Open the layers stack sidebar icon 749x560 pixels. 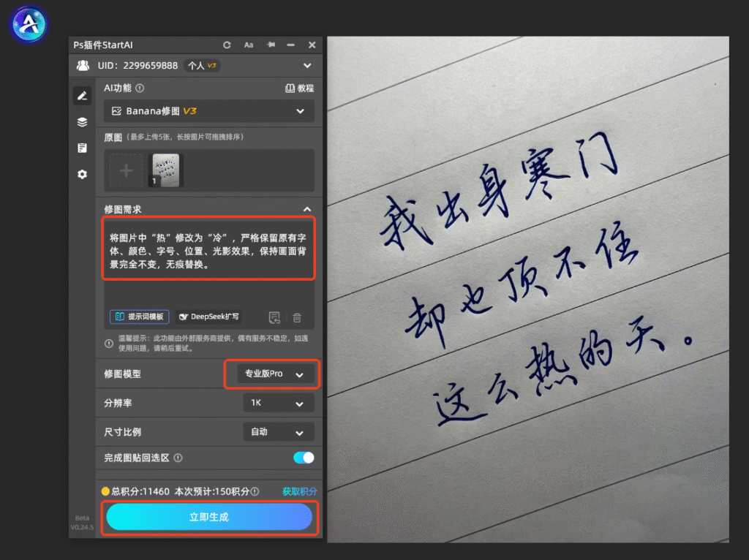click(82, 122)
